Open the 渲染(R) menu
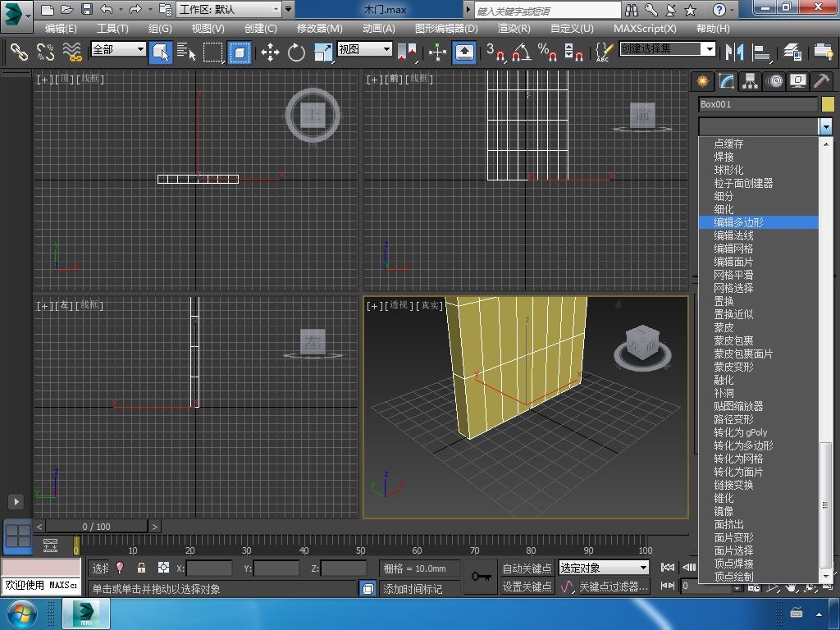The image size is (840, 630). tap(514, 28)
